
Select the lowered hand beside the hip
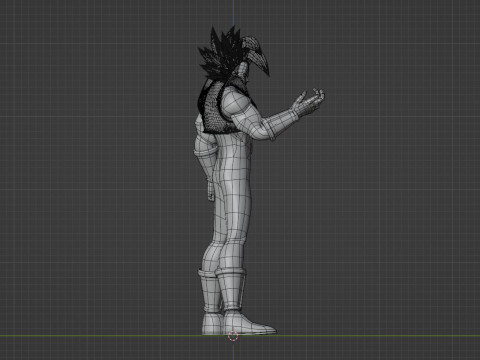211,190
